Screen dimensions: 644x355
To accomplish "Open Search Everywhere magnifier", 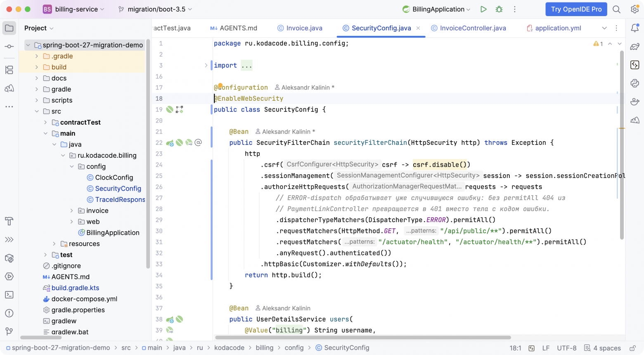I will pos(616,9).
